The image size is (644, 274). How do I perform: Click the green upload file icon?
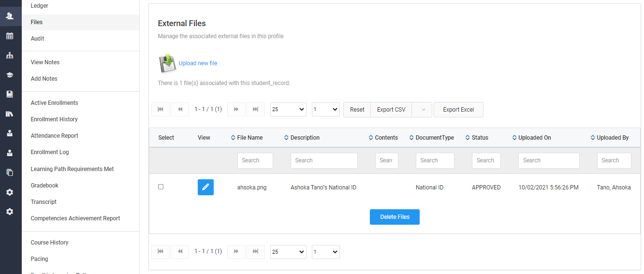[167, 63]
